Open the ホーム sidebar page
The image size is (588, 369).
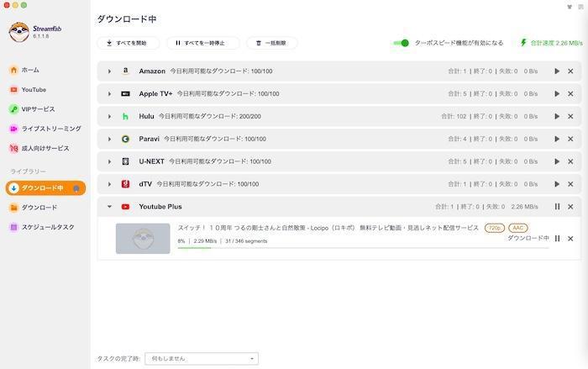pyautogui.click(x=24, y=70)
